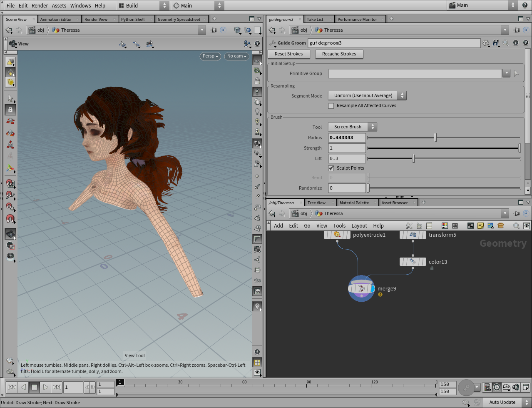Open the viewport display options i icon
This screenshot has height=408, width=532.
pyautogui.click(x=257, y=352)
